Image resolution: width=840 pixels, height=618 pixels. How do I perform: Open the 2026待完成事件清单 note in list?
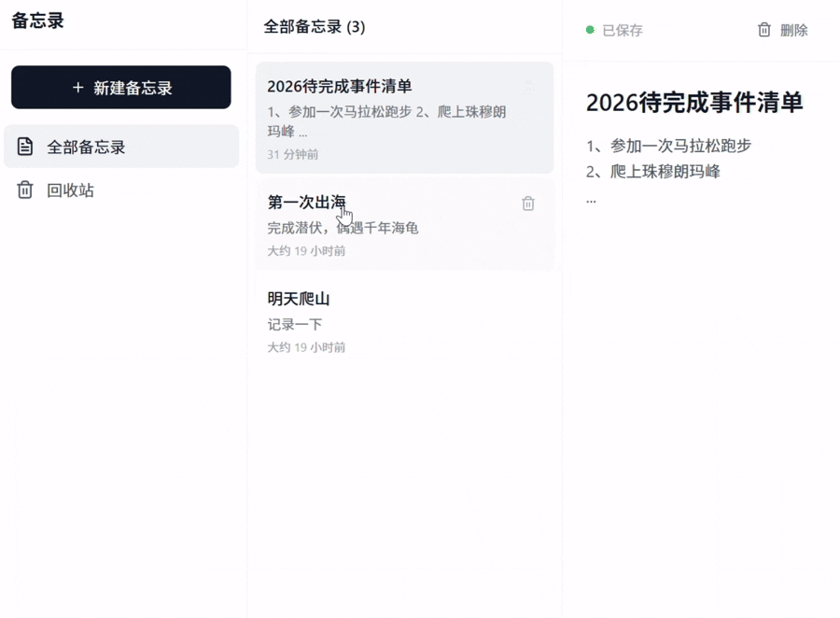coord(339,86)
